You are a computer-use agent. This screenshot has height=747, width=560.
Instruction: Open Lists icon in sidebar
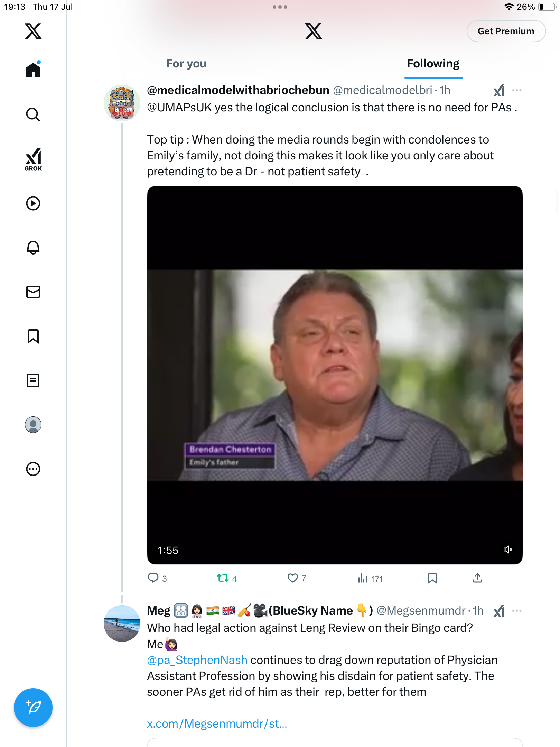(33, 380)
